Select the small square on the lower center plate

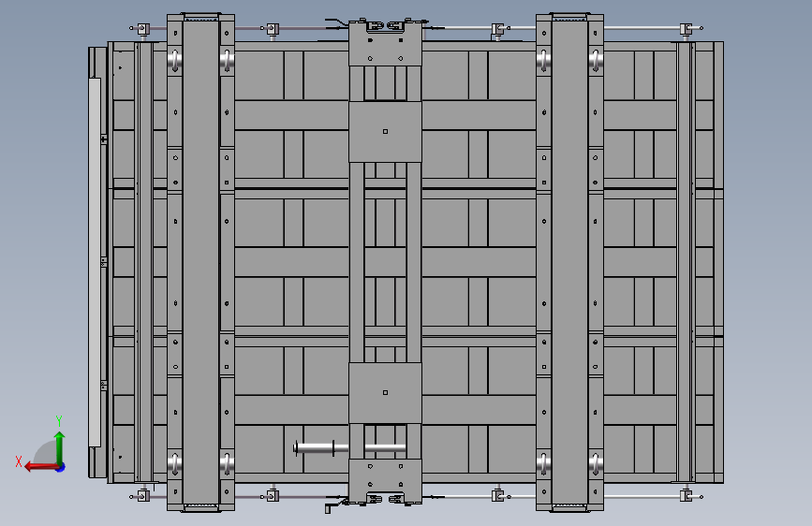tap(385, 392)
